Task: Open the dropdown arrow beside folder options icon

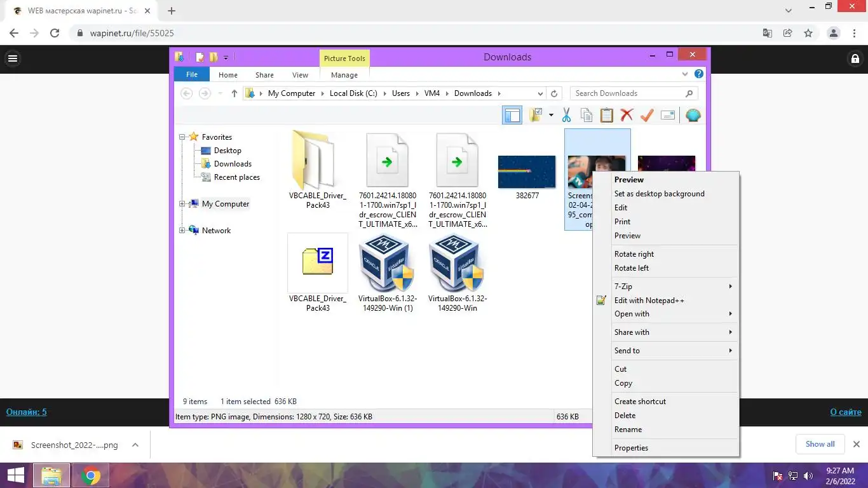Action: (x=551, y=115)
